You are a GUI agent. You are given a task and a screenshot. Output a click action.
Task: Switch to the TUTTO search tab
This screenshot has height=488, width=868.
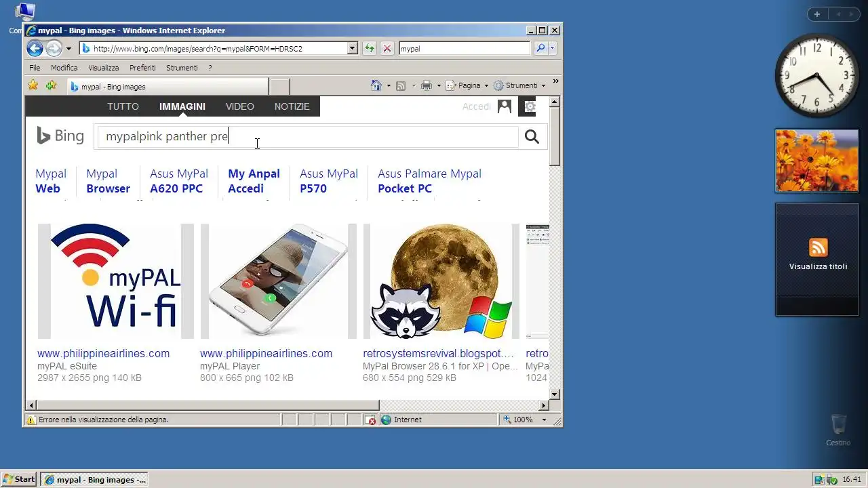123,106
